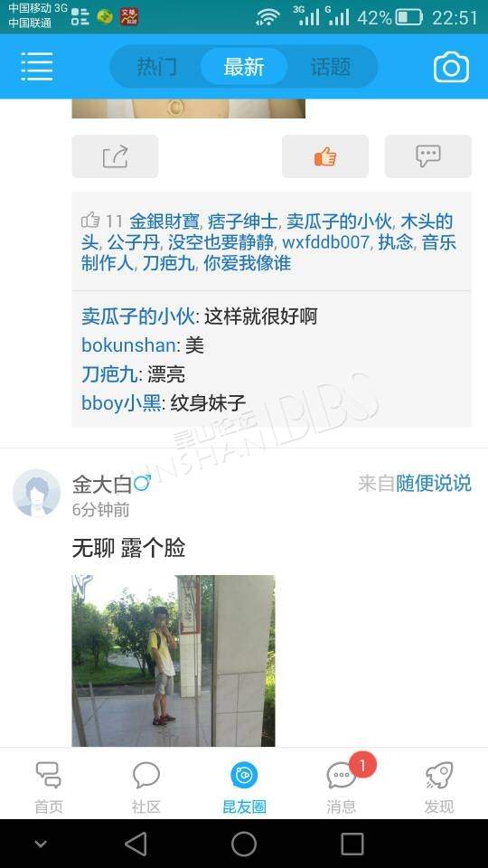Select the 最新 tab
488x868 pixels.
click(x=244, y=67)
